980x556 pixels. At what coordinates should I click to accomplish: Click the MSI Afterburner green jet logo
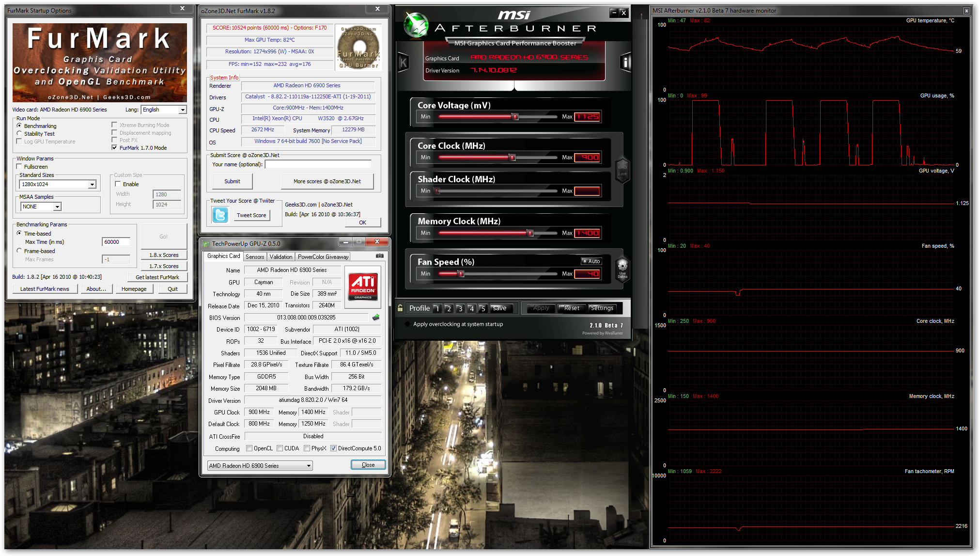point(416,25)
